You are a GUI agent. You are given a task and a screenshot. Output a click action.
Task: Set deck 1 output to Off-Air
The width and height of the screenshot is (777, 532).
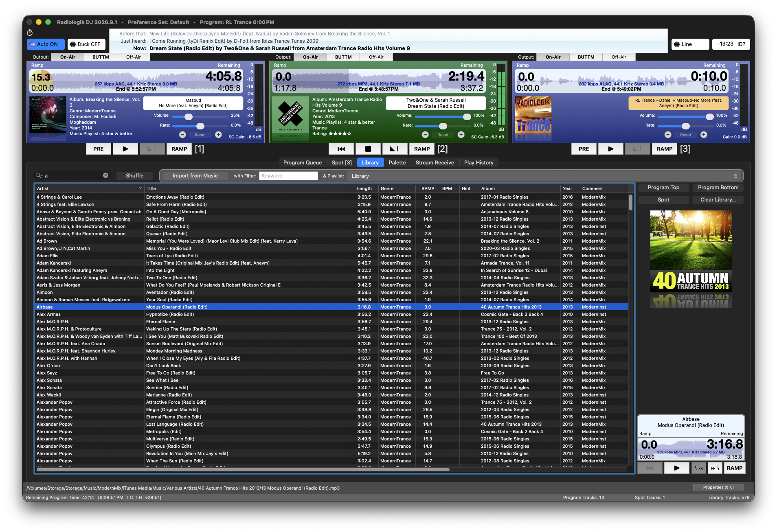coord(133,57)
